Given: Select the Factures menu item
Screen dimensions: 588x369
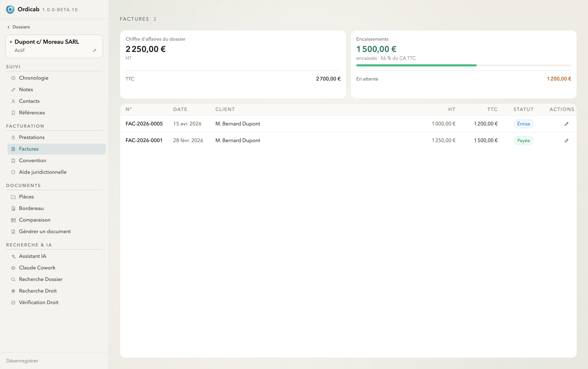Looking at the screenshot, I should (x=57, y=149).
